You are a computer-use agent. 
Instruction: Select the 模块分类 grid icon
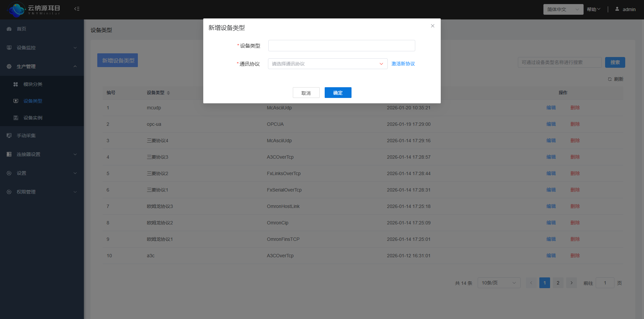pyautogui.click(x=16, y=84)
